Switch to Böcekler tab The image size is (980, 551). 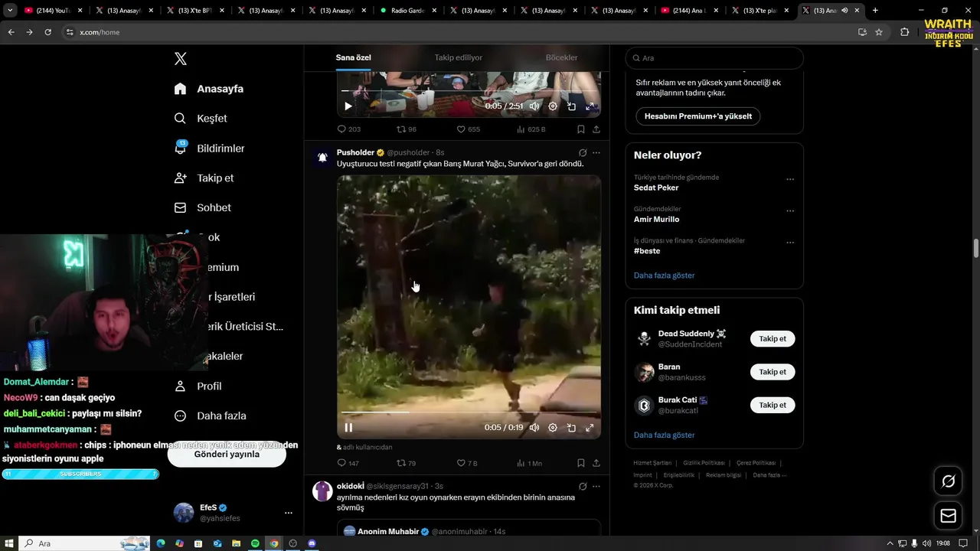click(561, 57)
